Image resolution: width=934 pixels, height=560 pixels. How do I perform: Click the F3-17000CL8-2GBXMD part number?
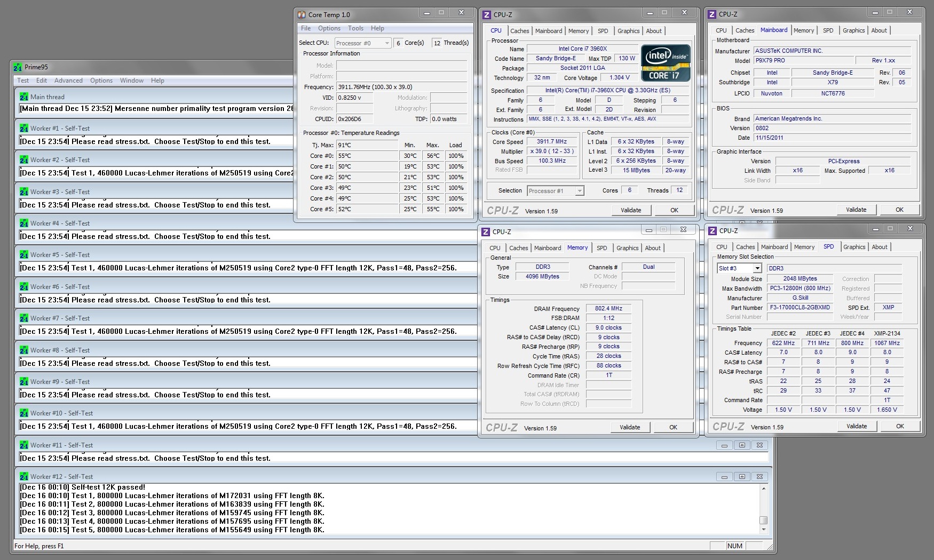click(x=800, y=308)
